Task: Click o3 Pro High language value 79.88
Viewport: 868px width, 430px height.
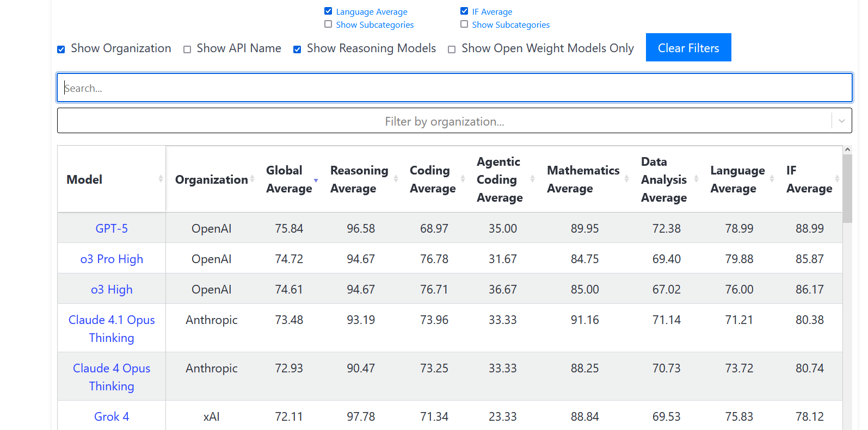Action: coord(739,259)
